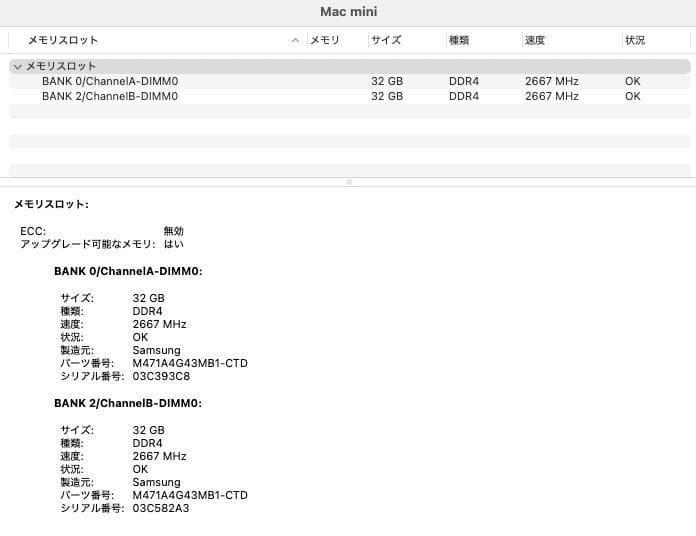This screenshot has height=536, width=696.
Task: Click 2667 MHz cell in BANK 2 row
Action: tap(551, 97)
